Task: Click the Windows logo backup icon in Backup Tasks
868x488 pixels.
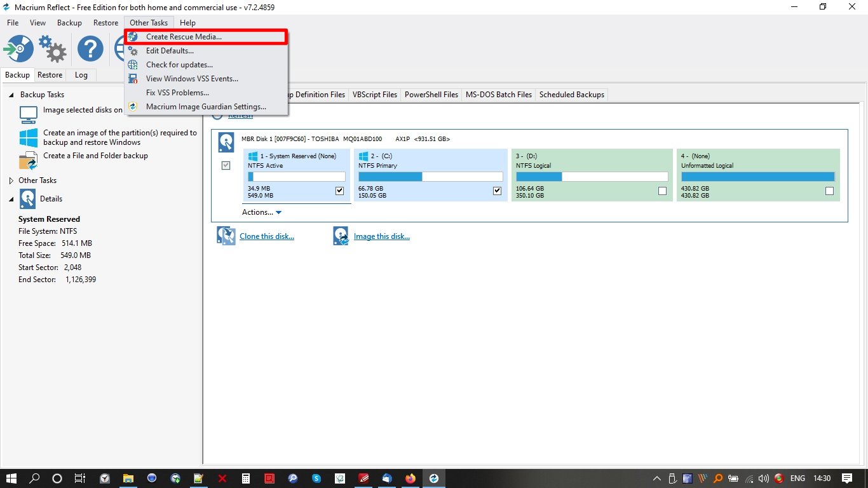Action: tap(29, 137)
